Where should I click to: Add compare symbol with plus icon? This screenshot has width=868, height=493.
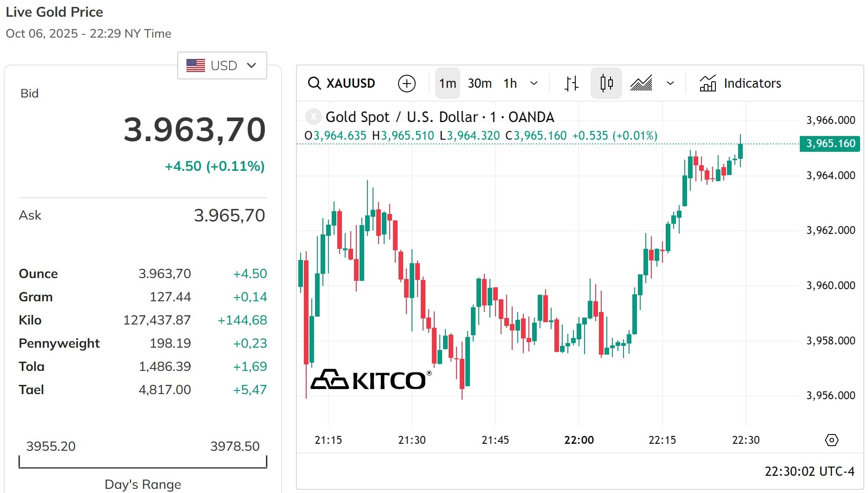[x=407, y=84]
